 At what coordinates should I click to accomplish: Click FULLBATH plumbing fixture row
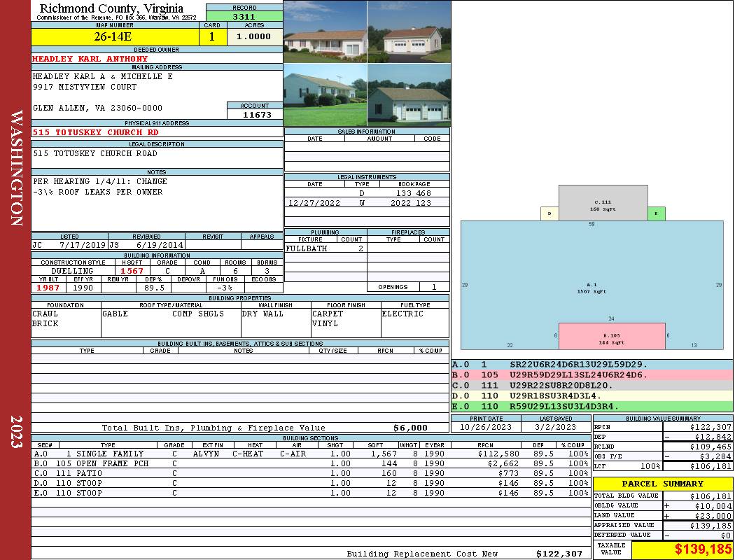325,248
